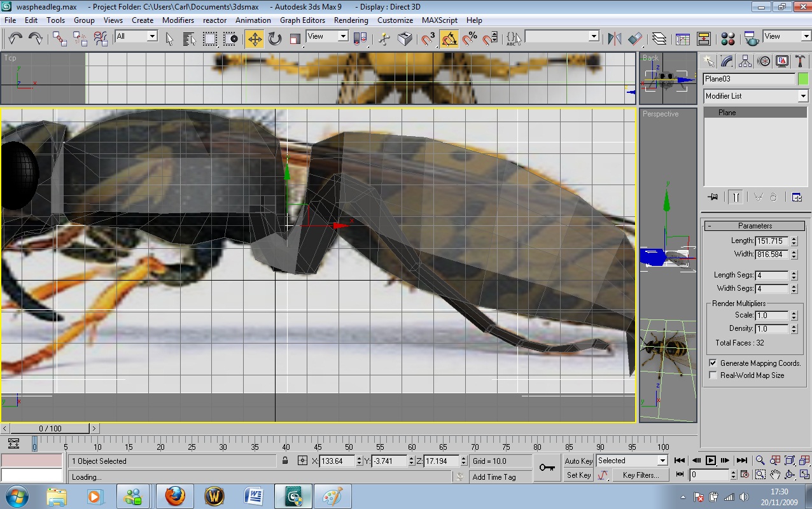
Task: Open the Rendering menu
Action: pyautogui.click(x=351, y=20)
